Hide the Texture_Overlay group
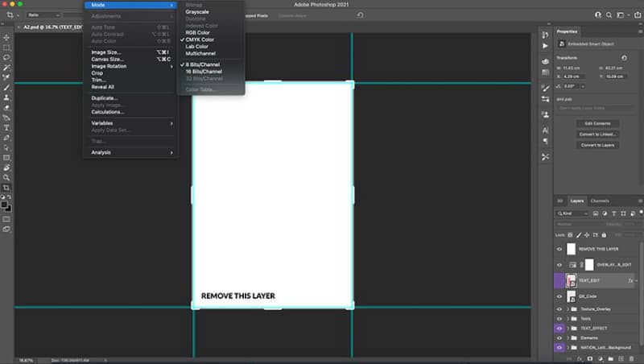Screen dimensions: 644x364 [x=559, y=309]
